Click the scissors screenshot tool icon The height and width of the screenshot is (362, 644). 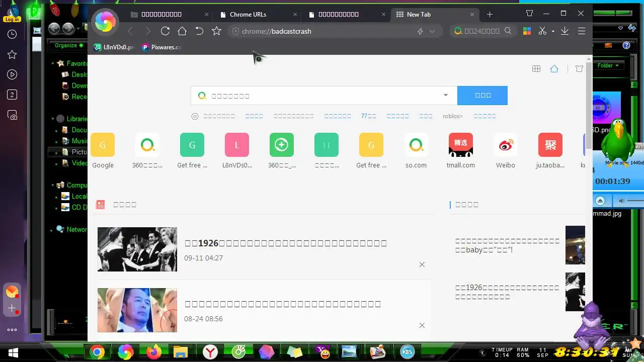542,31
